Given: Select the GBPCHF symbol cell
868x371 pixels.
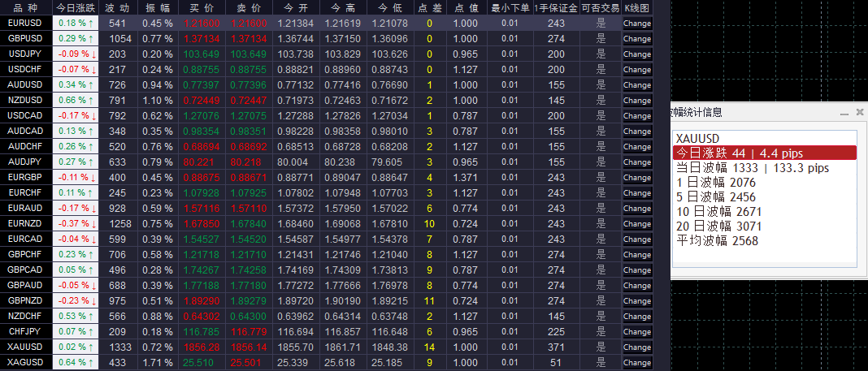Looking at the screenshot, I should (26, 255).
